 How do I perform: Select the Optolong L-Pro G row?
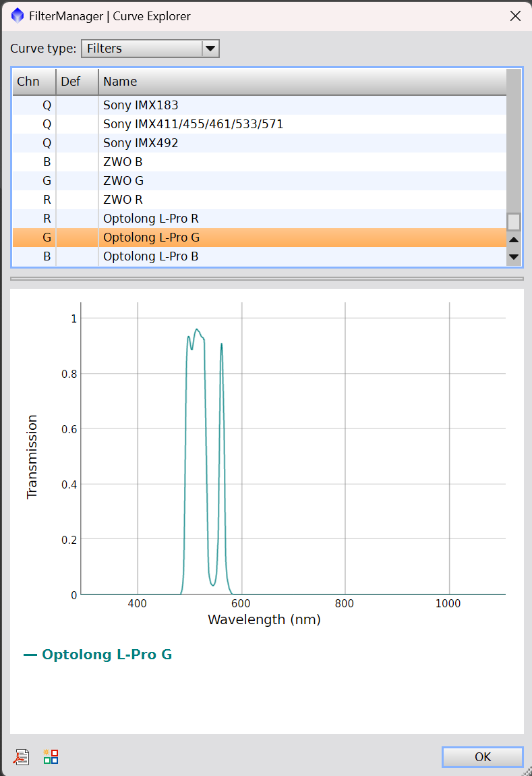260,238
